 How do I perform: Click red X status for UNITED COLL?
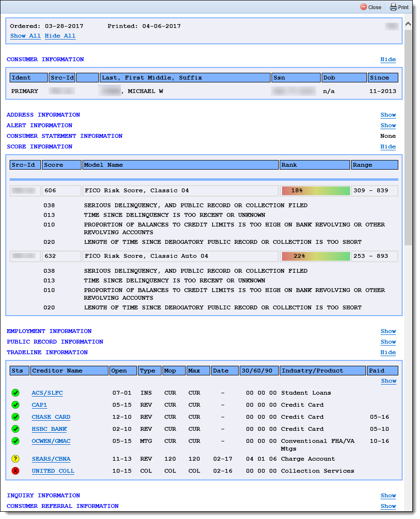[x=15, y=471]
